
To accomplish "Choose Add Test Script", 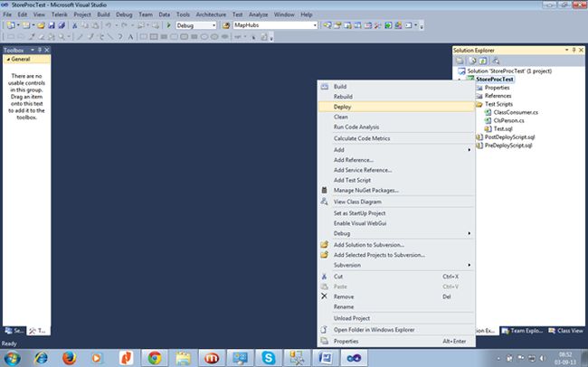I will pos(396,180).
